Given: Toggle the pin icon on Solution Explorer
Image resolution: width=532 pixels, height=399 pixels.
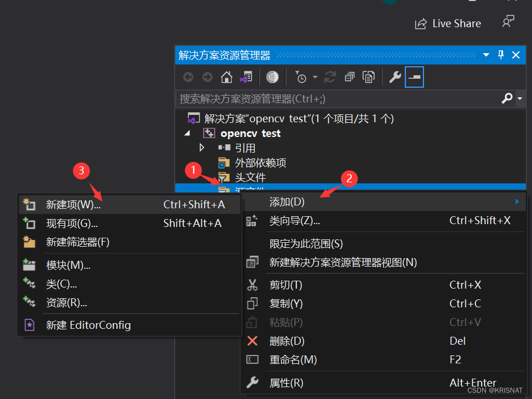Looking at the screenshot, I should 501,54.
